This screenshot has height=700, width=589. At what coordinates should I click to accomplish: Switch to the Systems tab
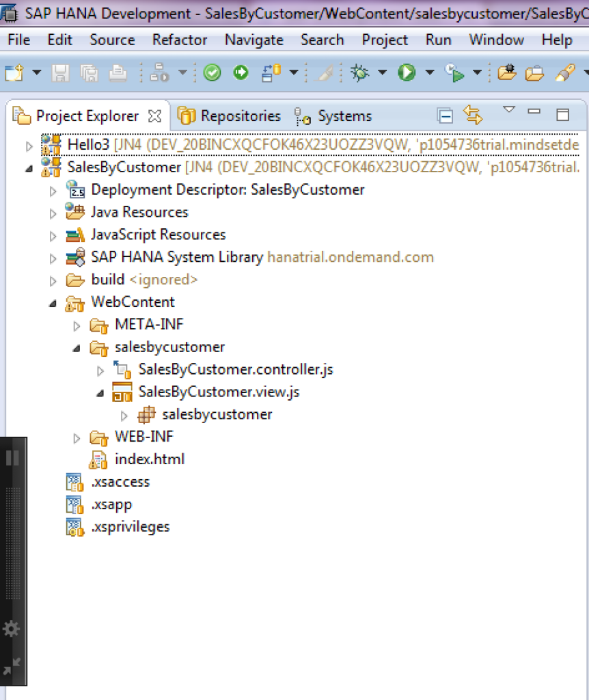coord(333,116)
